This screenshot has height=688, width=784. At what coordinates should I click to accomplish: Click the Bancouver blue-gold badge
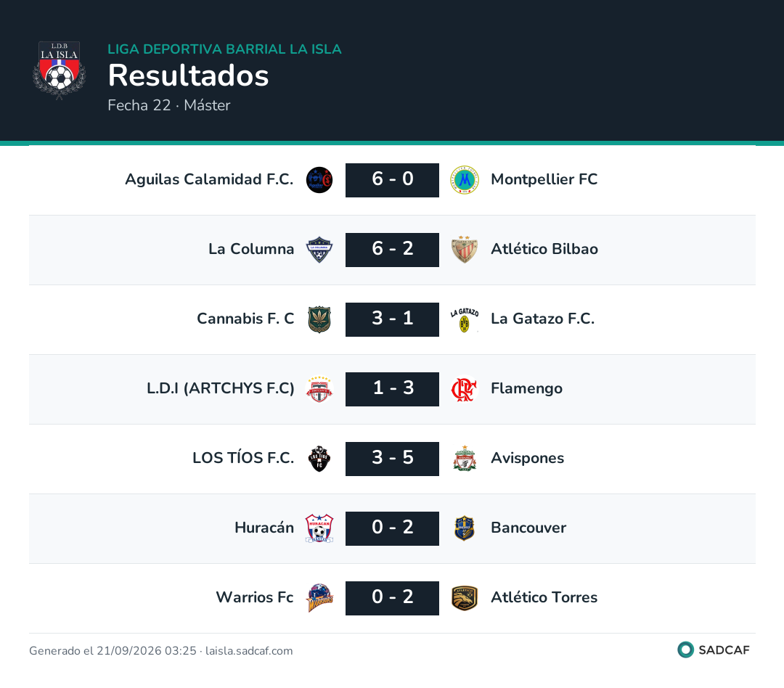(x=465, y=528)
